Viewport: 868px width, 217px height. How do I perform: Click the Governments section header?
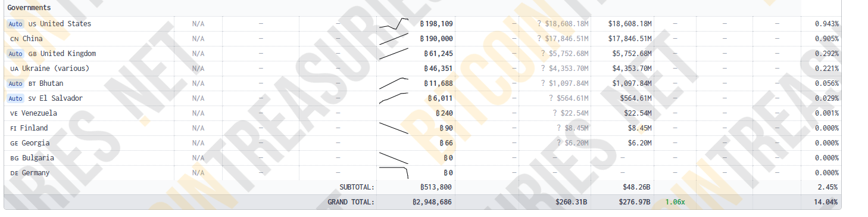pyautogui.click(x=29, y=8)
